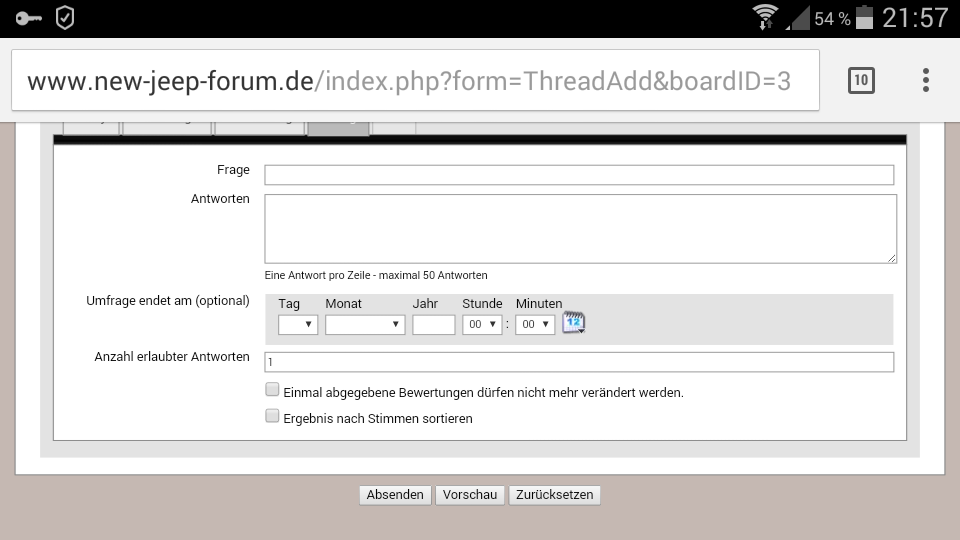Image resolution: width=960 pixels, height=540 pixels.
Task: Check 'Ergebnis nach Stimmen sortieren'
Action: coord(272,416)
